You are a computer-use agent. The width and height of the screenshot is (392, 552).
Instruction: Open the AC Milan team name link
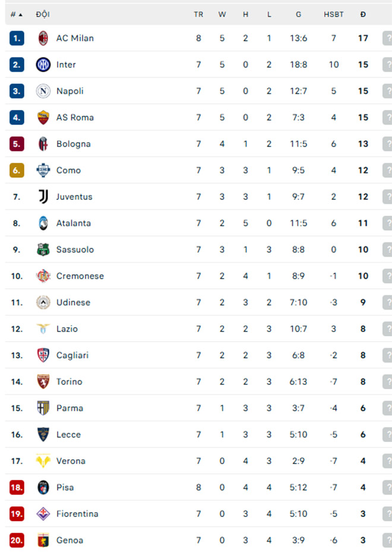pos(74,38)
